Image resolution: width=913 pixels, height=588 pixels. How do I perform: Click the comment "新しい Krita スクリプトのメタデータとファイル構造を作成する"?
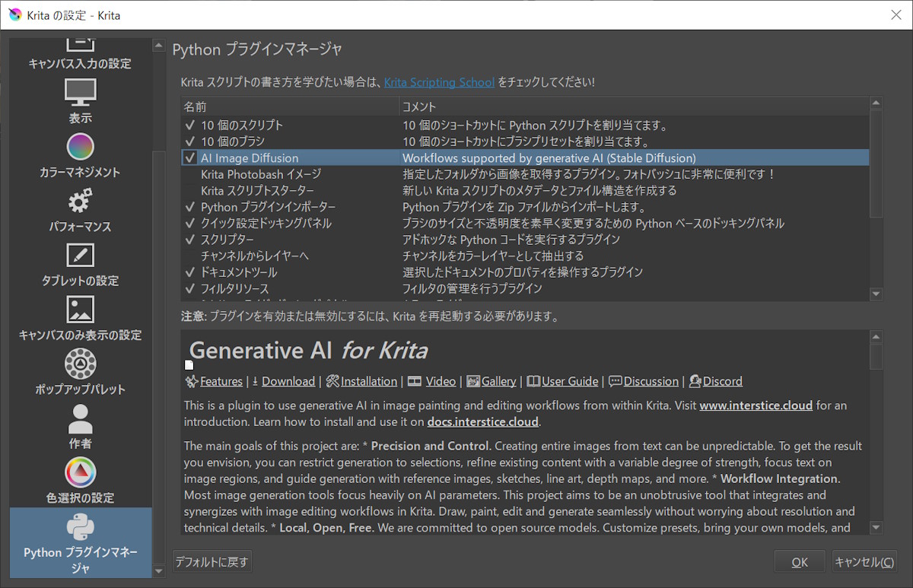pyautogui.click(x=539, y=191)
